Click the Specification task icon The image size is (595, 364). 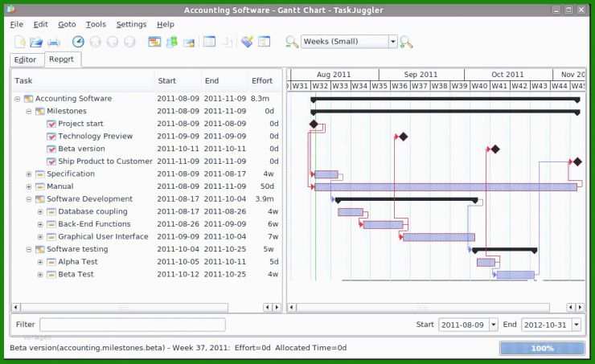(40, 174)
